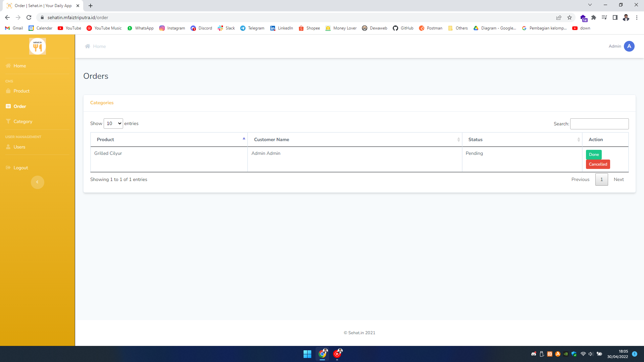This screenshot has height=362, width=644.
Task: Open Chrome extensions puzzle icon
Action: [x=594, y=17]
